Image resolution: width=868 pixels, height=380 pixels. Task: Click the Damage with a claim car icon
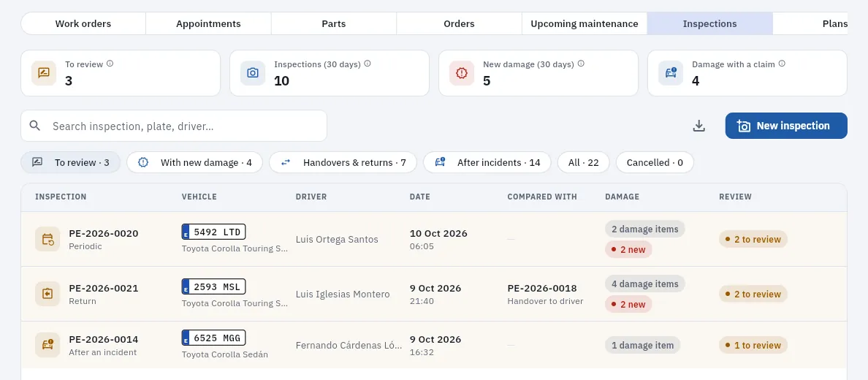(x=671, y=73)
